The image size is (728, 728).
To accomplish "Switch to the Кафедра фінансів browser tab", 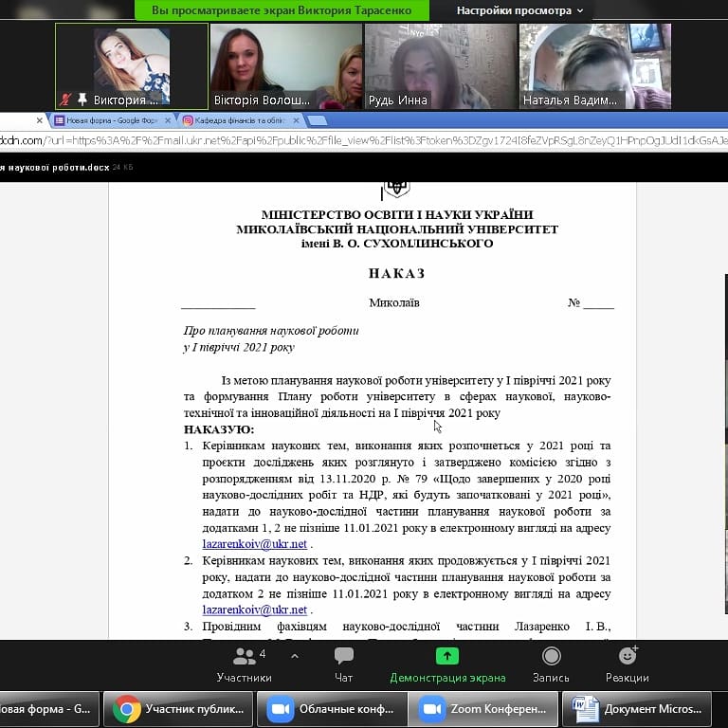I will click(x=241, y=120).
